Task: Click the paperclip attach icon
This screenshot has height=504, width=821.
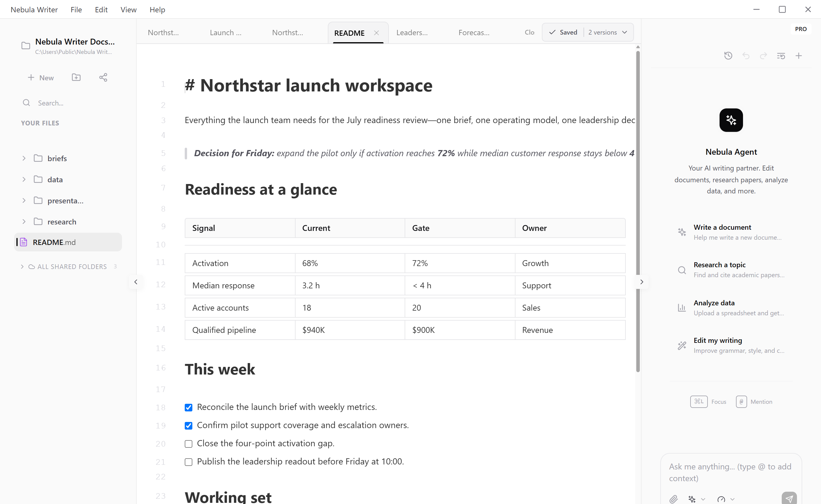Action: click(673, 499)
